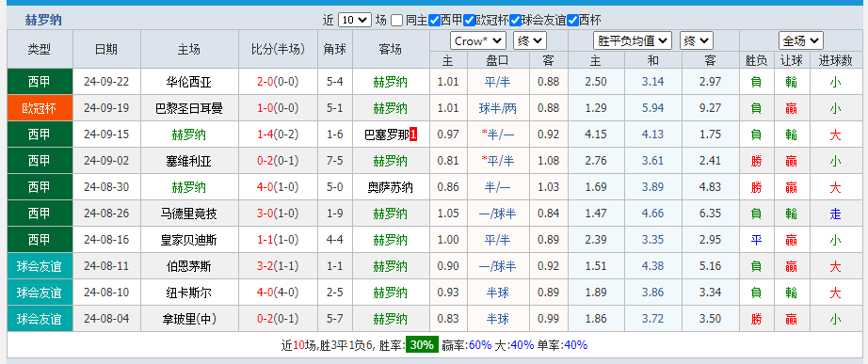Viewport: 868px width, 364px height.
Task: Click the 纽卡斯尔 home team link
Action: coord(189,293)
